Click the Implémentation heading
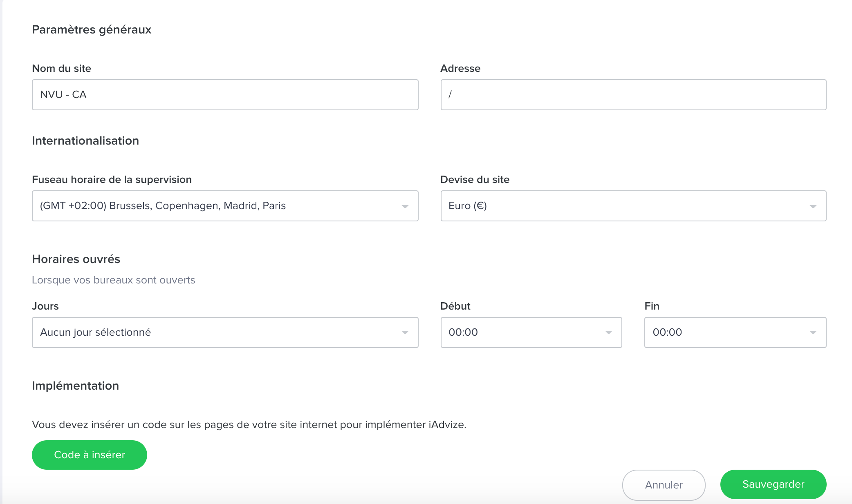Image resolution: width=852 pixels, height=504 pixels. (76, 386)
